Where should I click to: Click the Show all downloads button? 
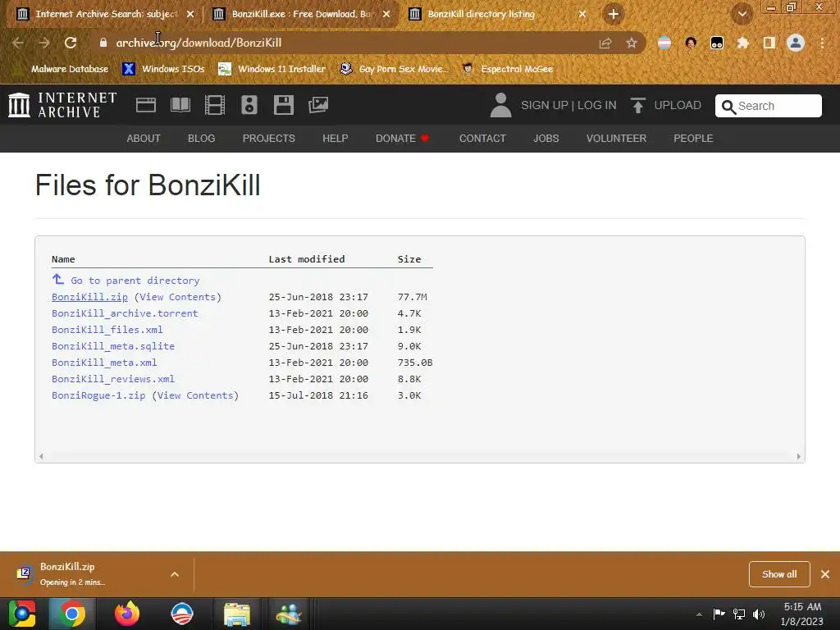[x=779, y=574]
